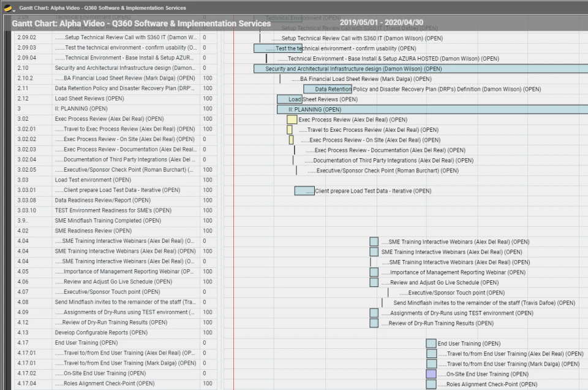Click the purple On-Site End User Training bar
This screenshot has width=588, height=390.
pyautogui.click(x=431, y=374)
